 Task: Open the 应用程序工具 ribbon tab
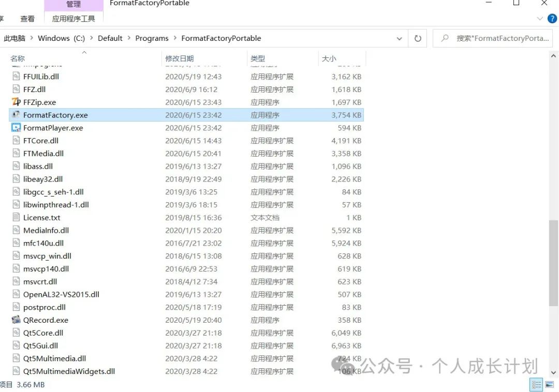(73, 19)
